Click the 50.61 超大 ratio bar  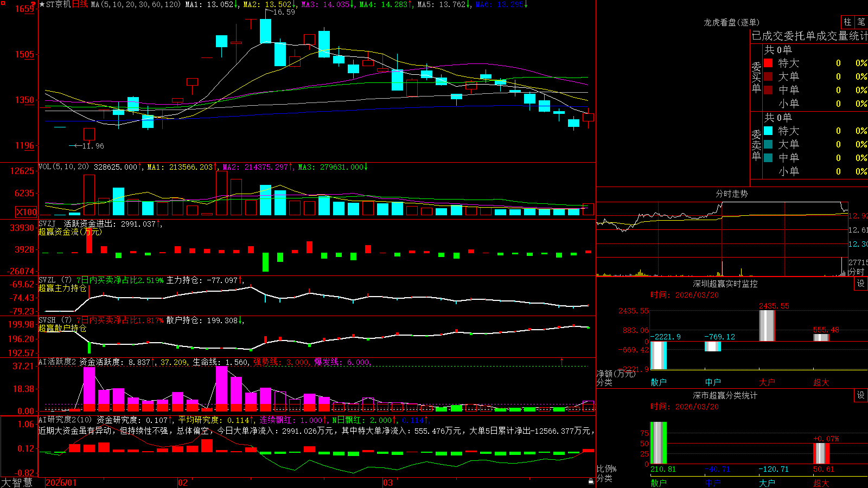[x=821, y=453]
